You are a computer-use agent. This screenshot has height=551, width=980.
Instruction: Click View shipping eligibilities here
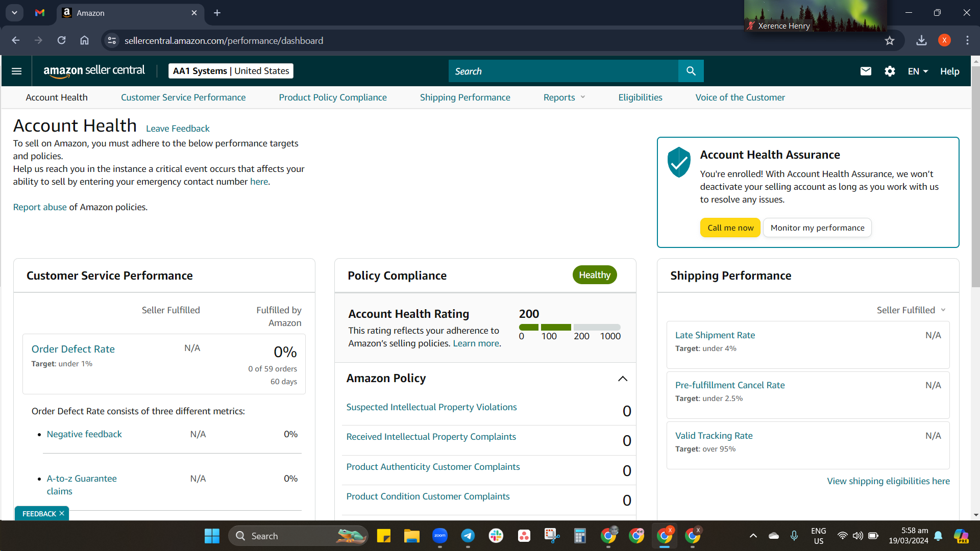[x=888, y=481]
